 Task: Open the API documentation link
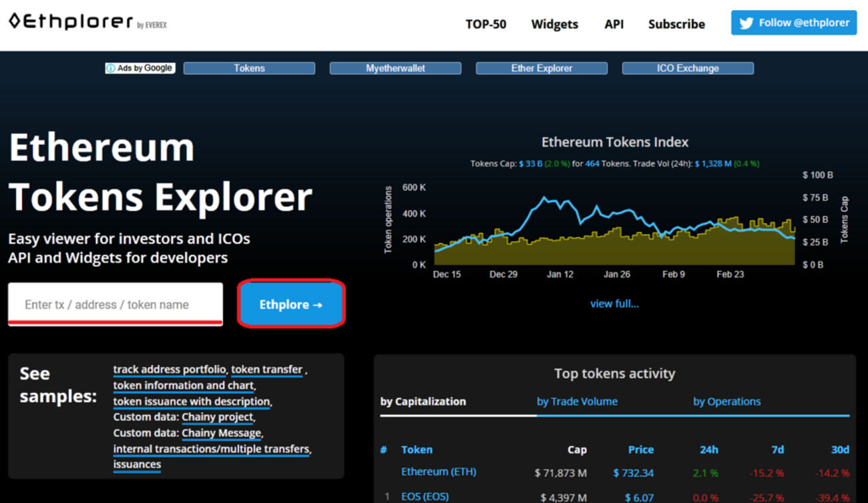(614, 24)
